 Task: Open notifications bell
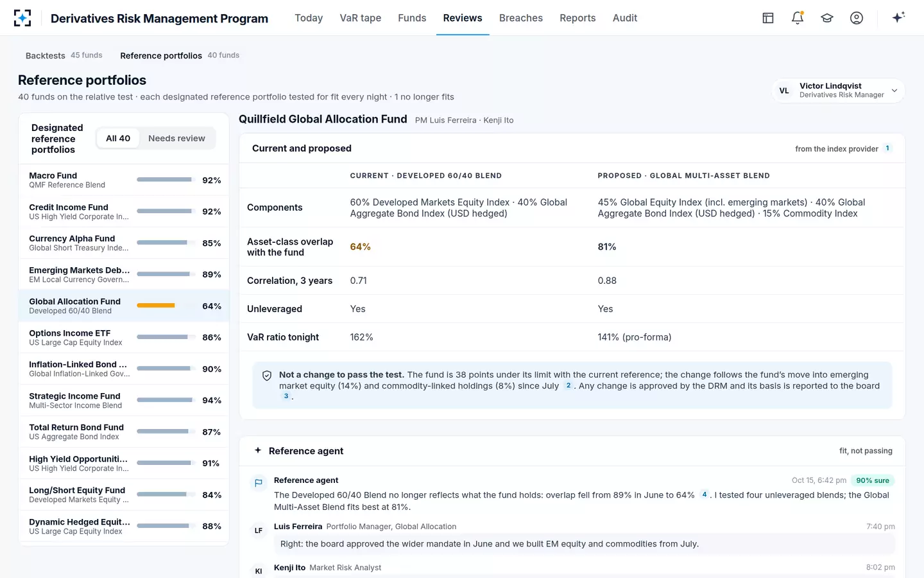coord(798,18)
